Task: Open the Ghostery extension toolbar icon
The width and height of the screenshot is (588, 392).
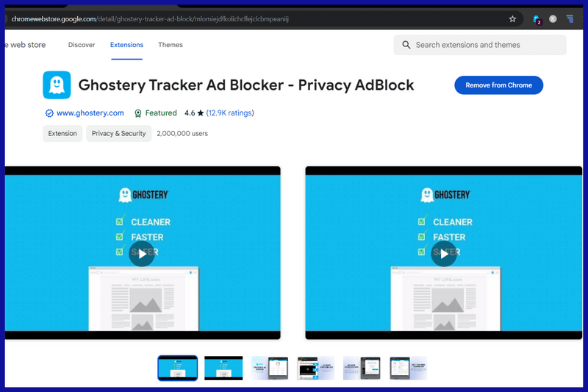Action: [x=536, y=19]
